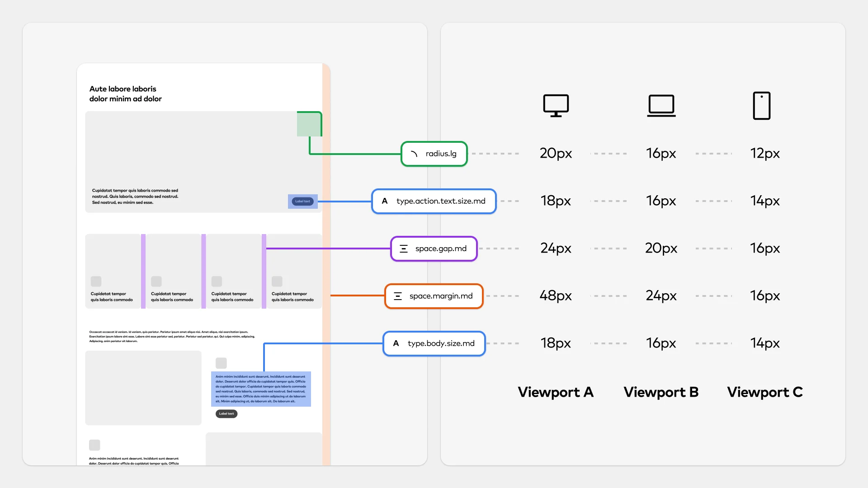Select the radius.lg token label

click(x=441, y=154)
